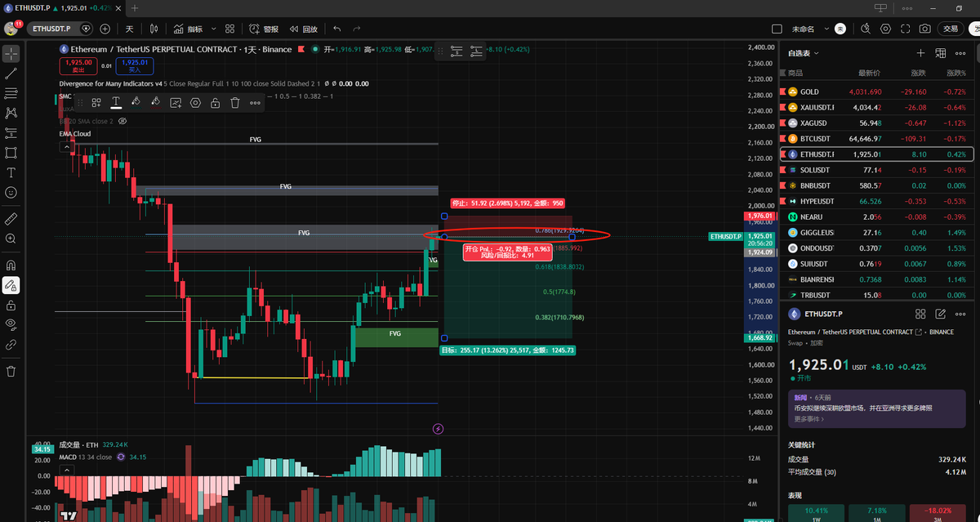Sort watchlist by change percent column
The image size is (980, 522).
[955, 74]
